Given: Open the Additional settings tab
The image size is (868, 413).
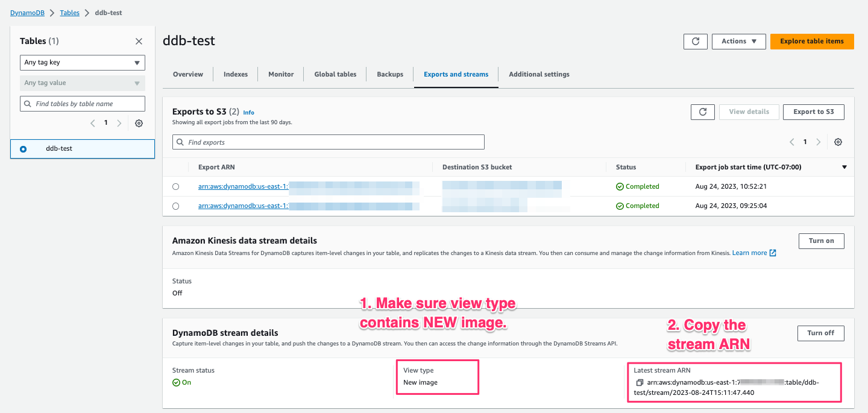Looking at the screenshot, I should pyautogui.click(x=539, y=74).
